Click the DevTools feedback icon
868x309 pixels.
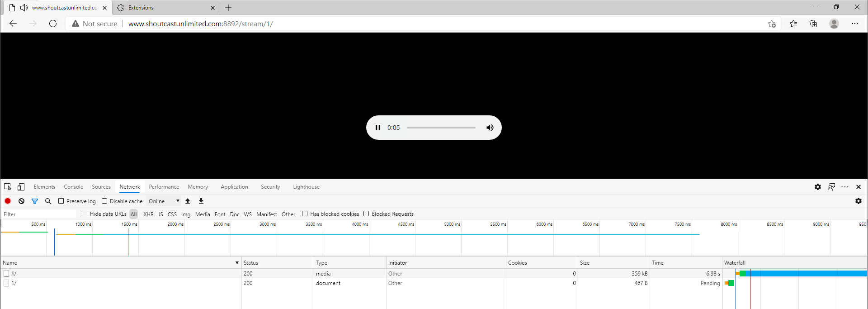click(x=831, y=187)
